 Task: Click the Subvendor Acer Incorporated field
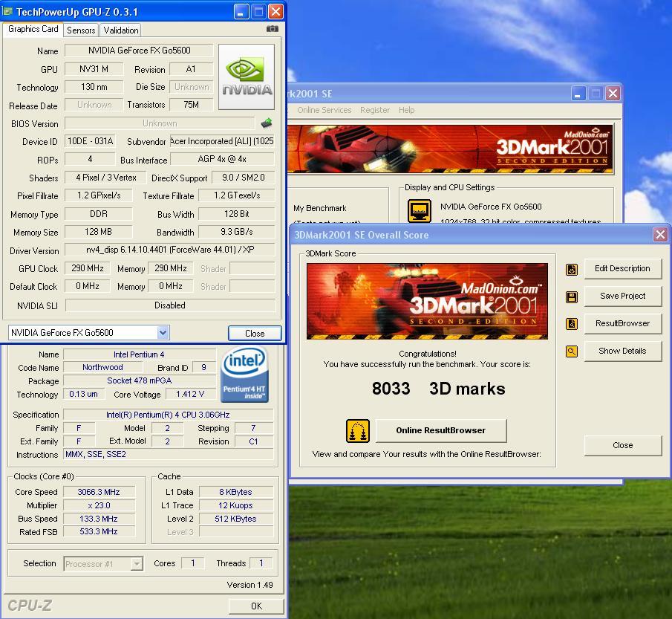222,141
